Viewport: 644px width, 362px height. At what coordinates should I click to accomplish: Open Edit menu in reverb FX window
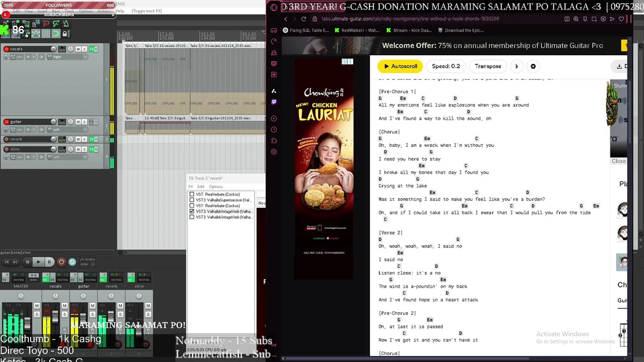tap(201, 187)
